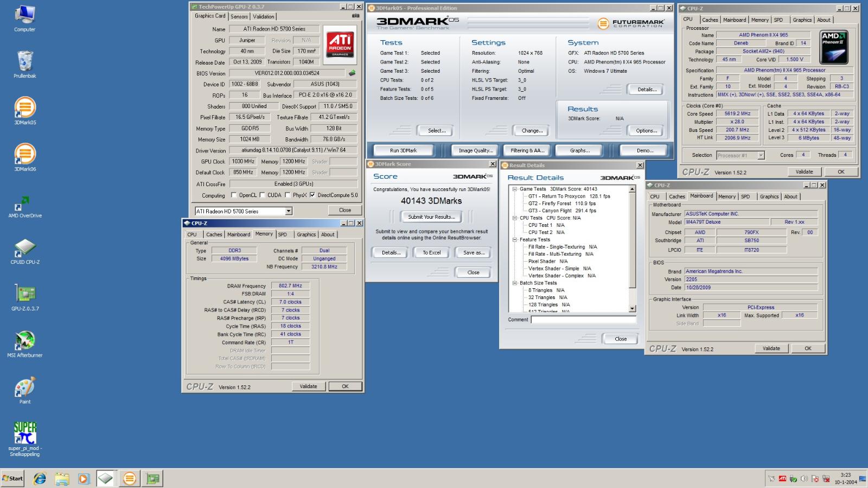Click the Demo... button in 3DMark05
This screenshot has width=868, height=488.
(645, 150)
